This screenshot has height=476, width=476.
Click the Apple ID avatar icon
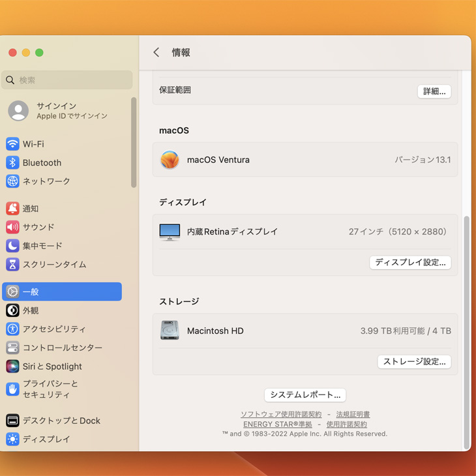pyautogui.click(x=18, y=110)
